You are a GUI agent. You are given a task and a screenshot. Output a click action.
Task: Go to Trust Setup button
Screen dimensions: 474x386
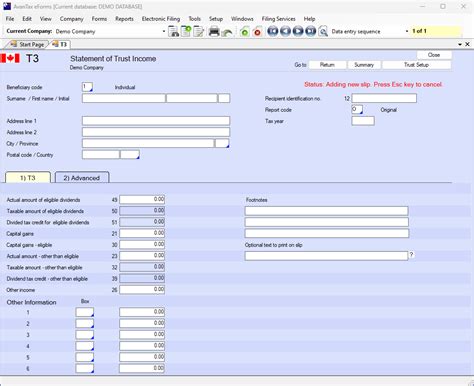click(417, 65)
